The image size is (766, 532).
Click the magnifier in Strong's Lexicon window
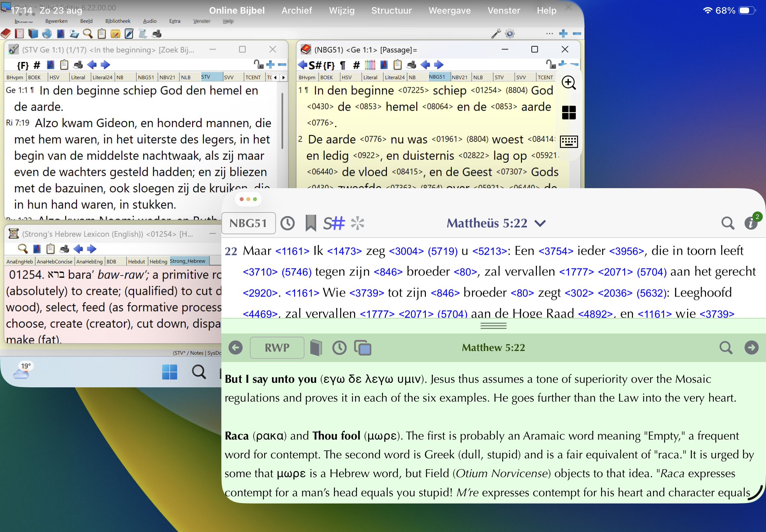click(x=23, y=249)
